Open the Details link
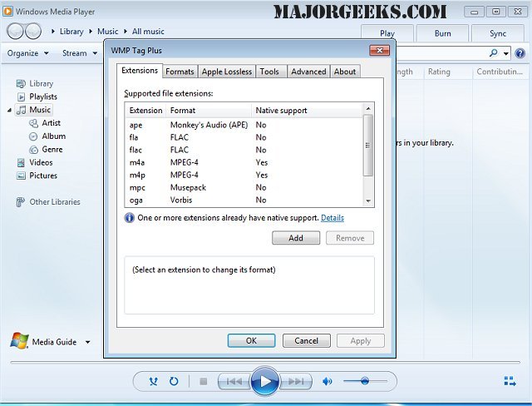The height and width of the screenshot is (406, 532). tap(332, 218)
